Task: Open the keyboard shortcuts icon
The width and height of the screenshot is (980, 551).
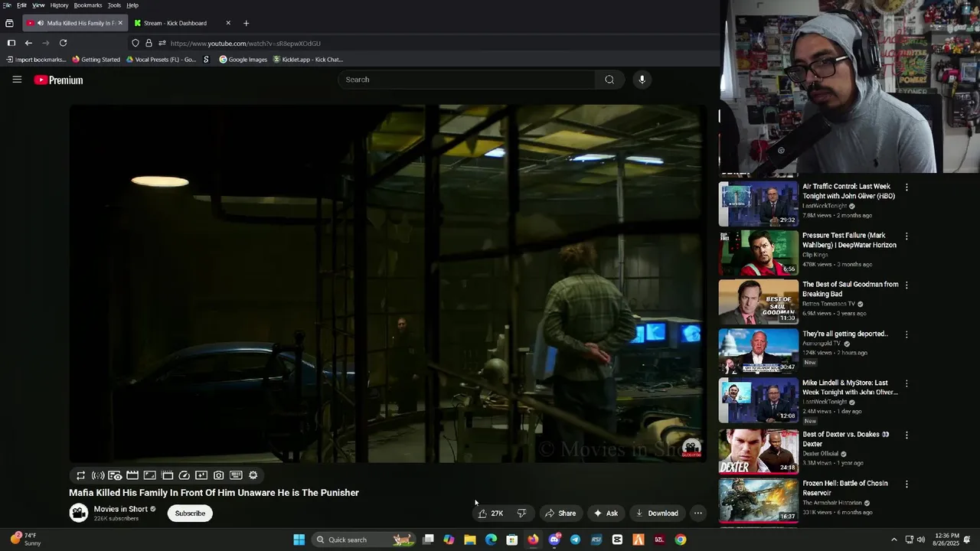Action: click(x=236, y=475)
